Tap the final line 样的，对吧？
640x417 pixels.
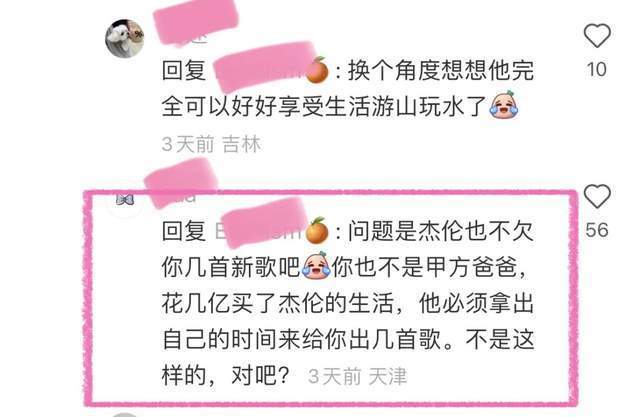point(226,375)
